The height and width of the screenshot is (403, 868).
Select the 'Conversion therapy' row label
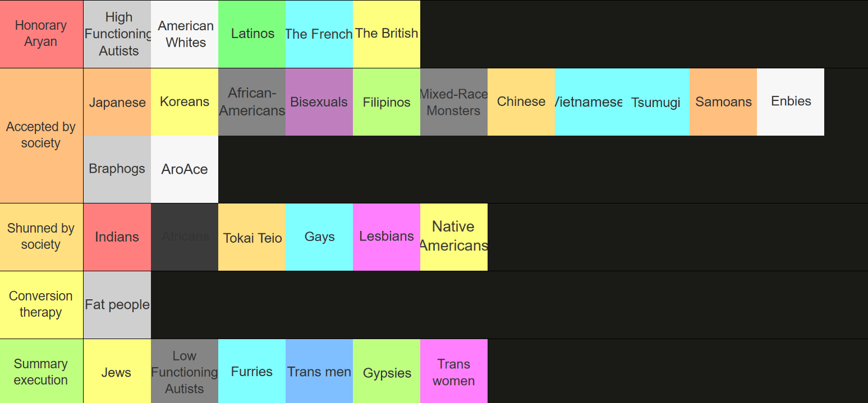coord(41,304)
